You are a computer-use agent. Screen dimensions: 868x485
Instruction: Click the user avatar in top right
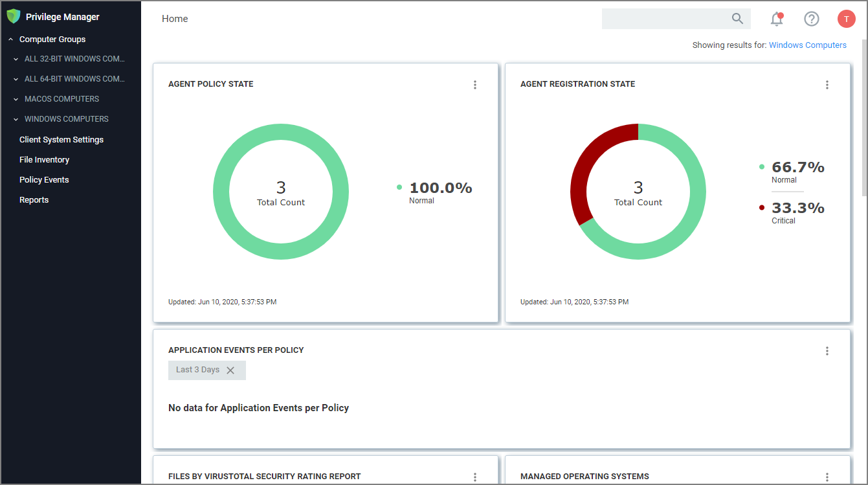point(846,19)
